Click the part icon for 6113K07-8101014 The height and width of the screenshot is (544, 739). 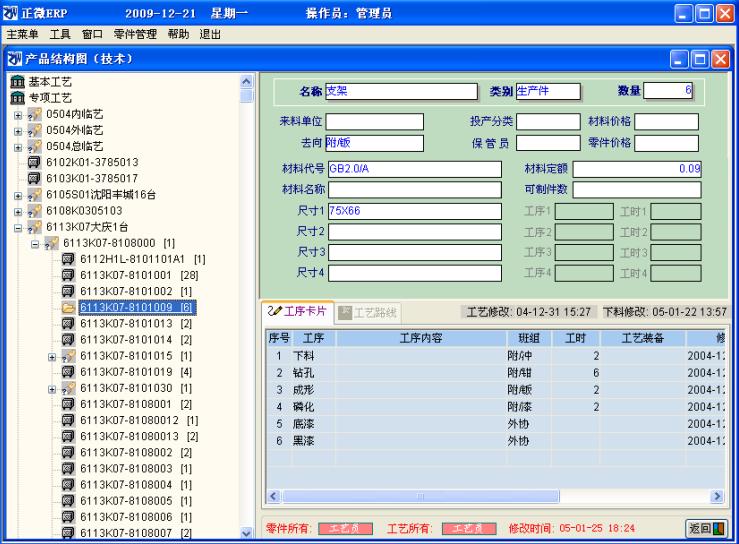[68, 340]
